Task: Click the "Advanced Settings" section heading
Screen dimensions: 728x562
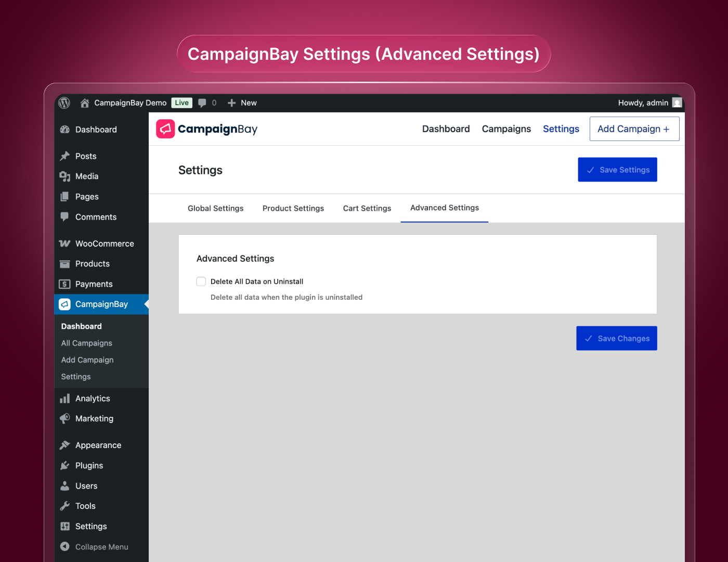Action: [235, 259]
